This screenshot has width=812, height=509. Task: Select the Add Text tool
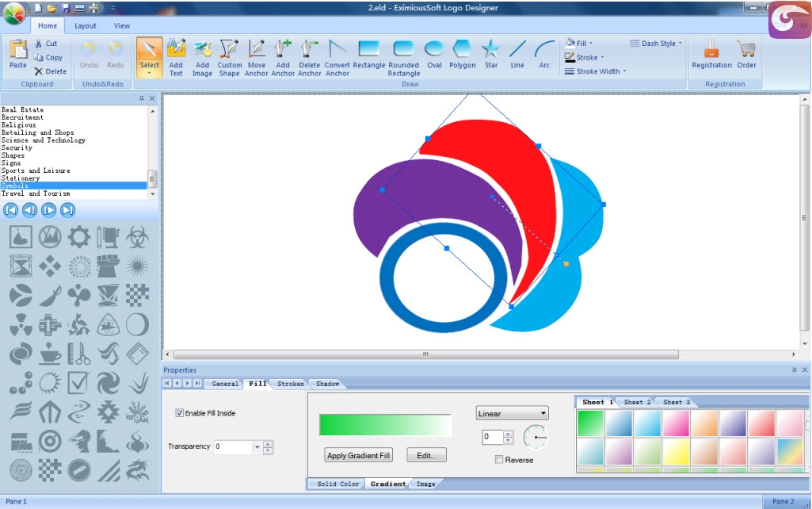coord(176,58)
